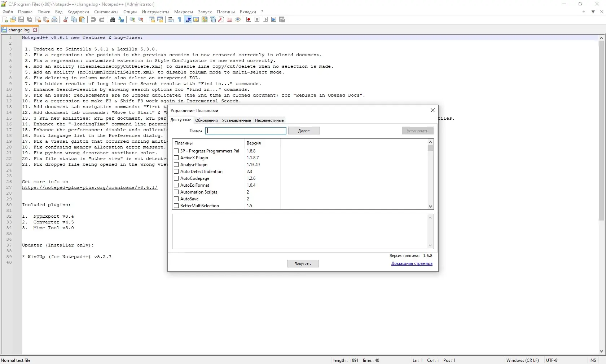606x364 pixels.
Task: Click the Поиск search field
Action: [x=246, y=130]
